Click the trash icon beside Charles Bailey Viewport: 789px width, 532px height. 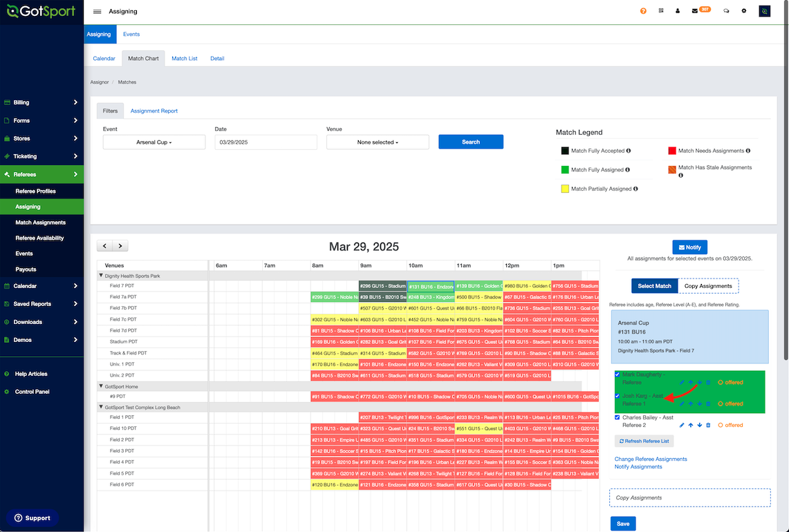[x=708, y=426]
